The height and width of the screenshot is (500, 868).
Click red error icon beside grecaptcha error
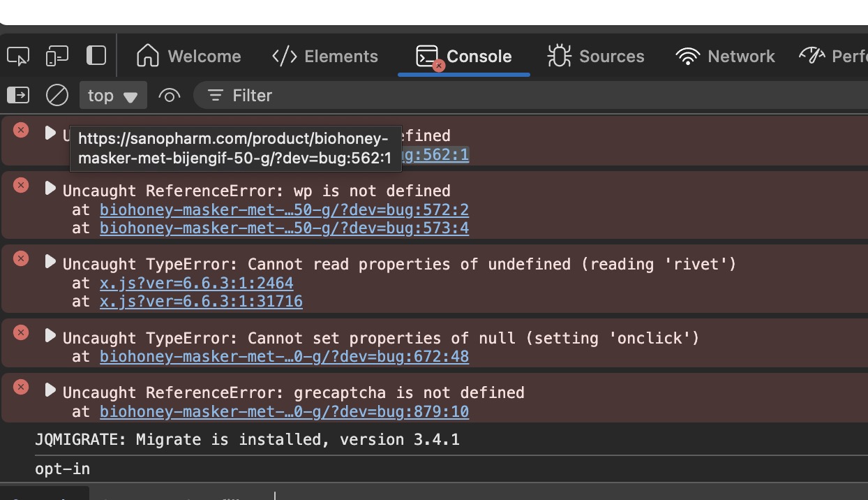point(21,387)
